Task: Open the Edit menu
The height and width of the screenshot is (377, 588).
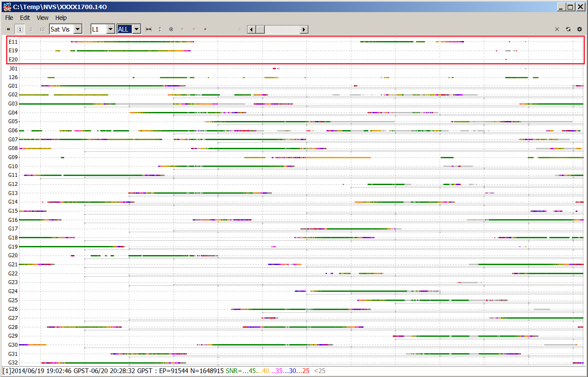Action: 25,18
